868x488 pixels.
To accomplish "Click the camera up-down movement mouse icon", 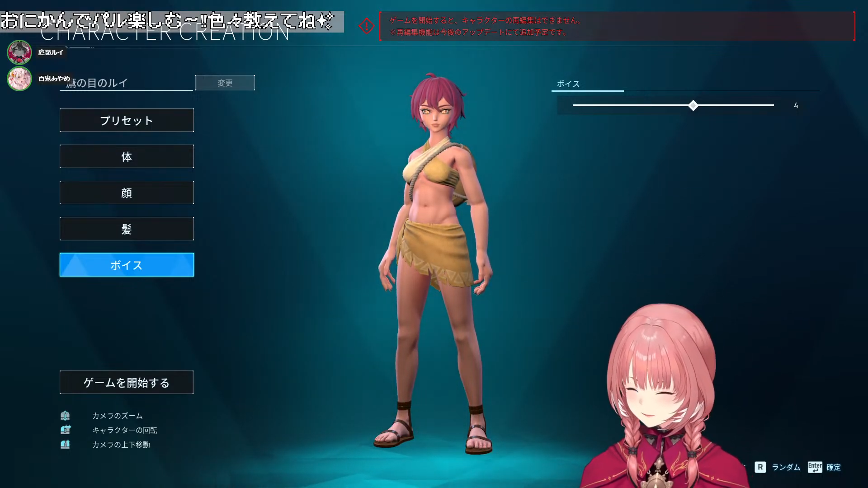I will 65,445.
